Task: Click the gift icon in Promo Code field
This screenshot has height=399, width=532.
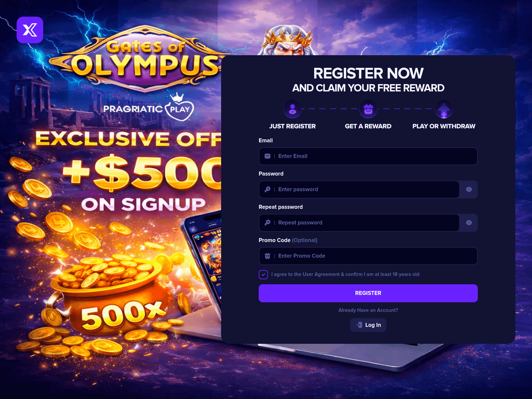Action: [x=267, y=256]
